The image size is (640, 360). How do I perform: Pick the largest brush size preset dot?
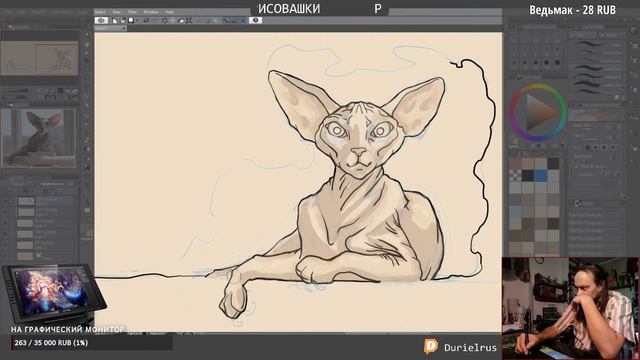(x=558, y=62)
